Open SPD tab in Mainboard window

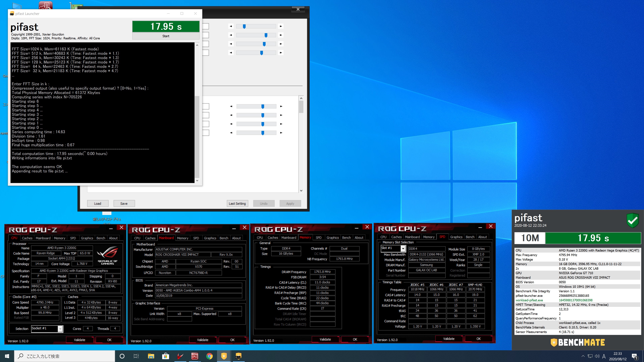(196, 238)
